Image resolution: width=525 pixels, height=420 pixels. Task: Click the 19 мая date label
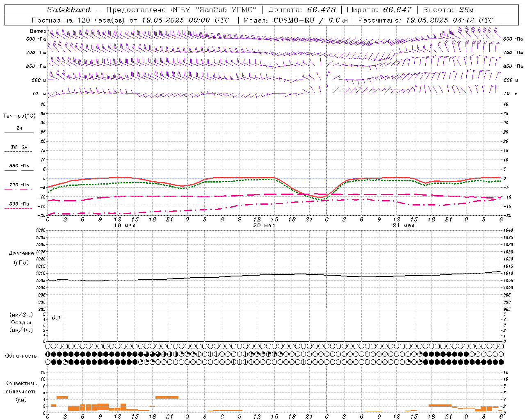coord(125,226)
